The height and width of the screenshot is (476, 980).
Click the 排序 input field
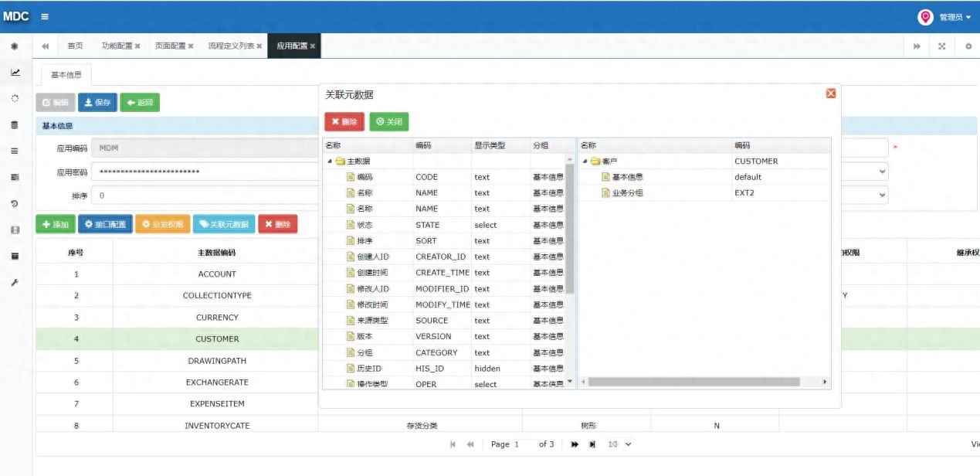point(204,195)
